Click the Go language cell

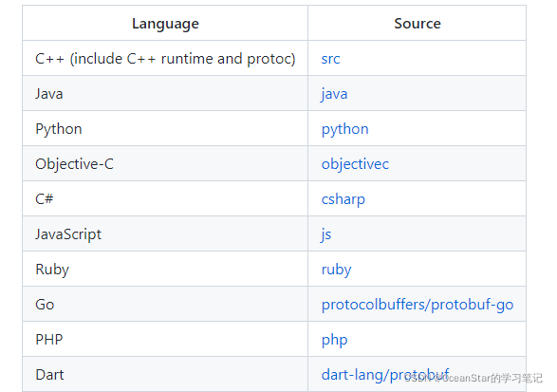(x=165, y=305)
